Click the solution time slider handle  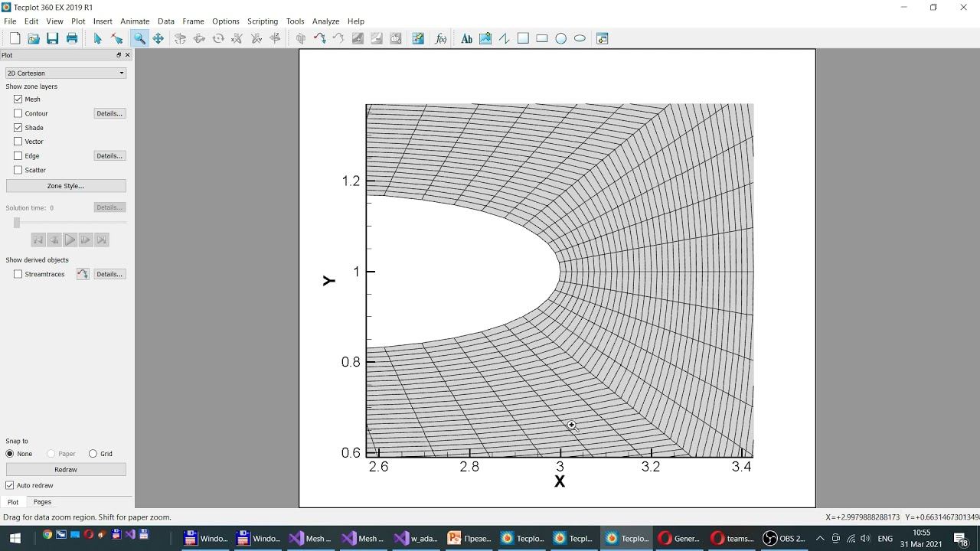(17, 223)
